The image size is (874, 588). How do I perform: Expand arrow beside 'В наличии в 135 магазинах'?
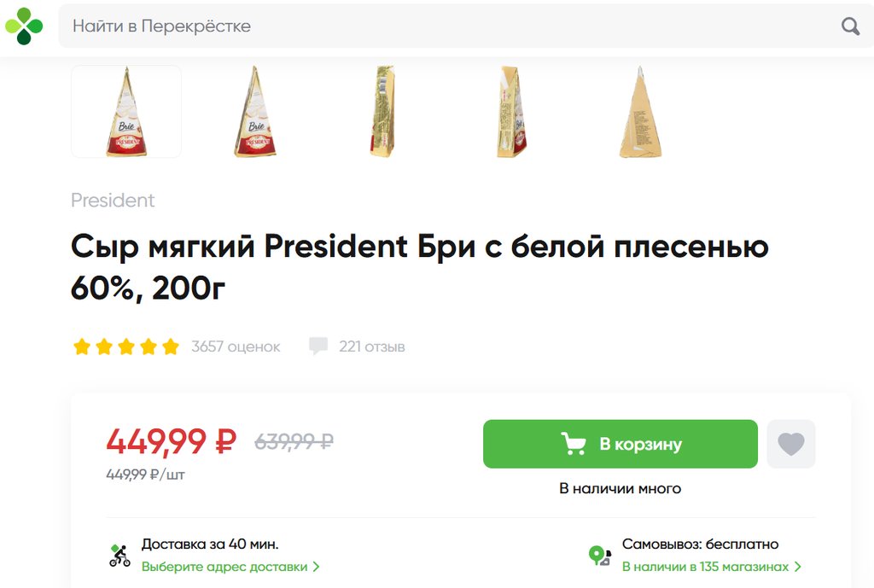(798, 567)
